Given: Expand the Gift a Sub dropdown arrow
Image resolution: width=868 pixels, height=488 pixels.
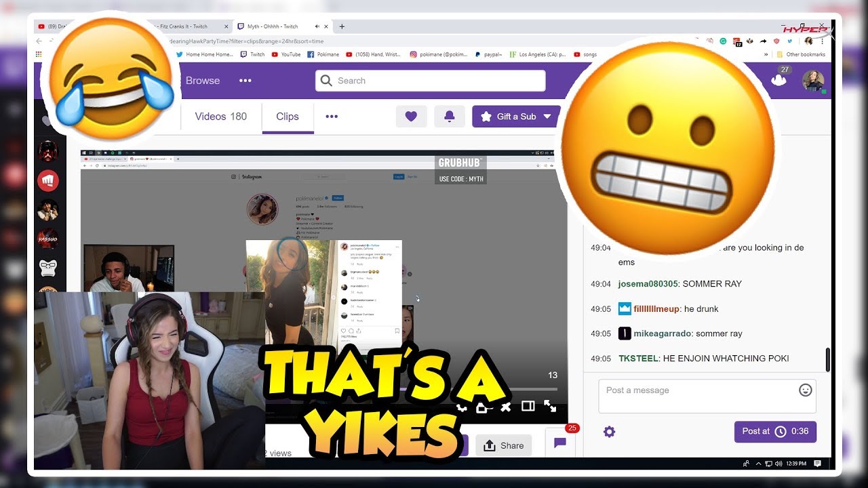Looking at the screenshot, I should tap(547, 117).
